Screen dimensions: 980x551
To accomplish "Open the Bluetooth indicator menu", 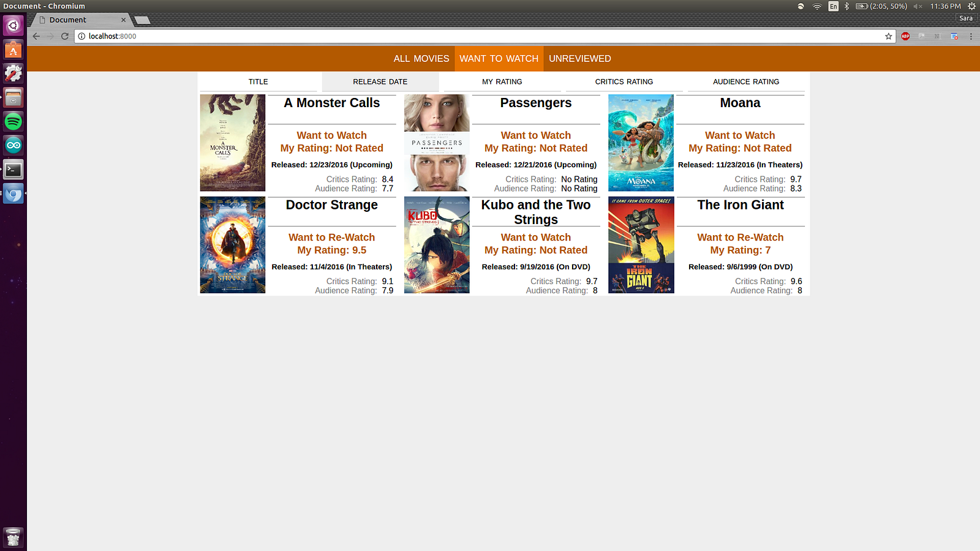I will pyautogui.click(x=847, y=6).
